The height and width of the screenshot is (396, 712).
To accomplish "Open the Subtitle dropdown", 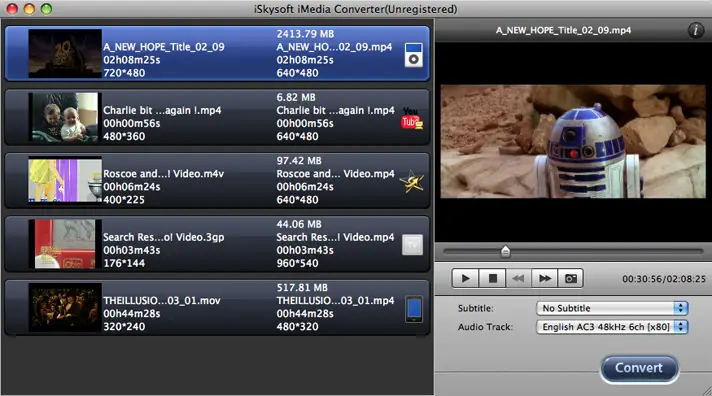I will (612, 308).
